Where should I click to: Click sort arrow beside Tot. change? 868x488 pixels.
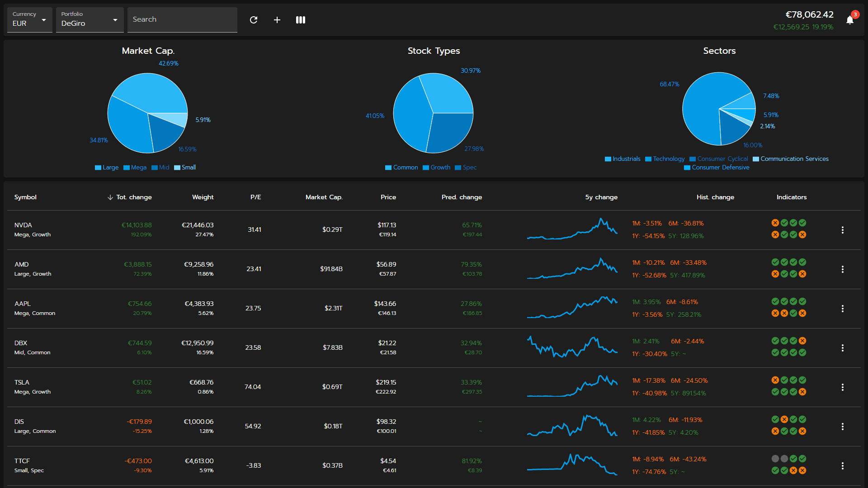pyautogui.click(x=110, y=197)
